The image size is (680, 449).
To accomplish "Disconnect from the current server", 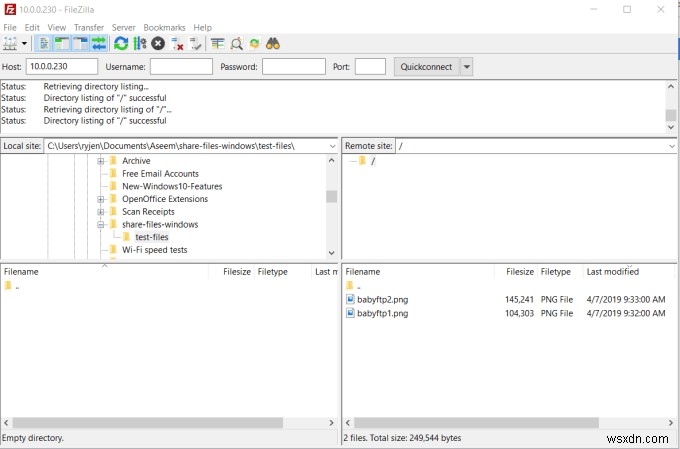I will tap(177, 44).
